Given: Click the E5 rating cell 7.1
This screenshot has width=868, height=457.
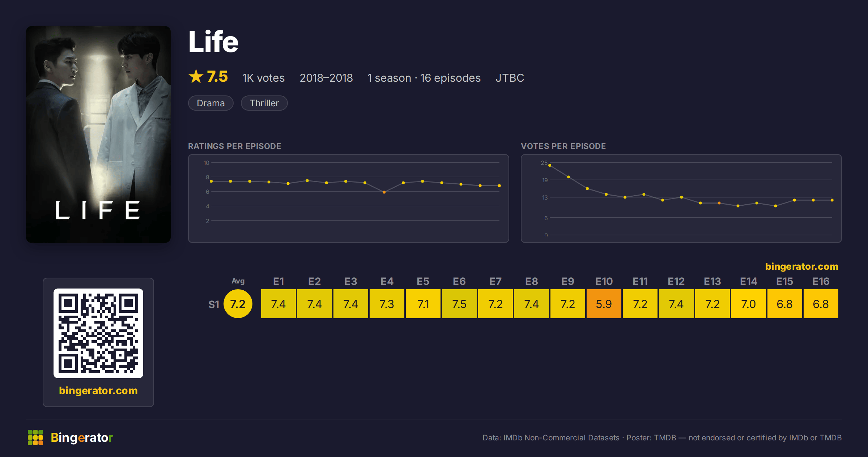Looking at the screenshot, I should tap(423, 304).
